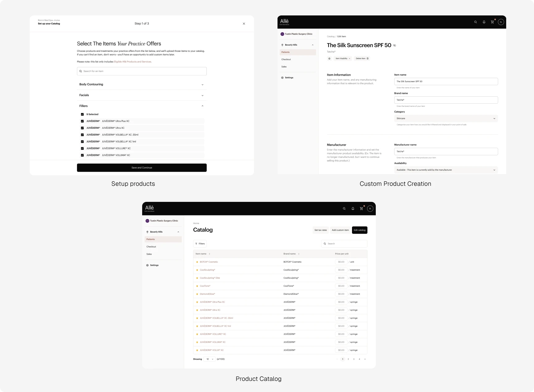Open the Availability dropdown
The height and width of the screenshot is (392, 534).
(446, 170)
